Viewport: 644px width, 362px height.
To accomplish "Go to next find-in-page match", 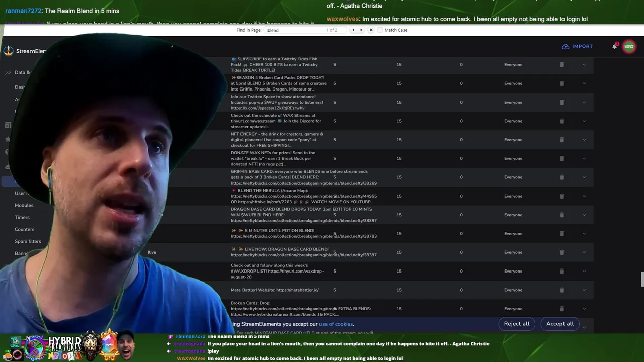I will click(361, 30).
